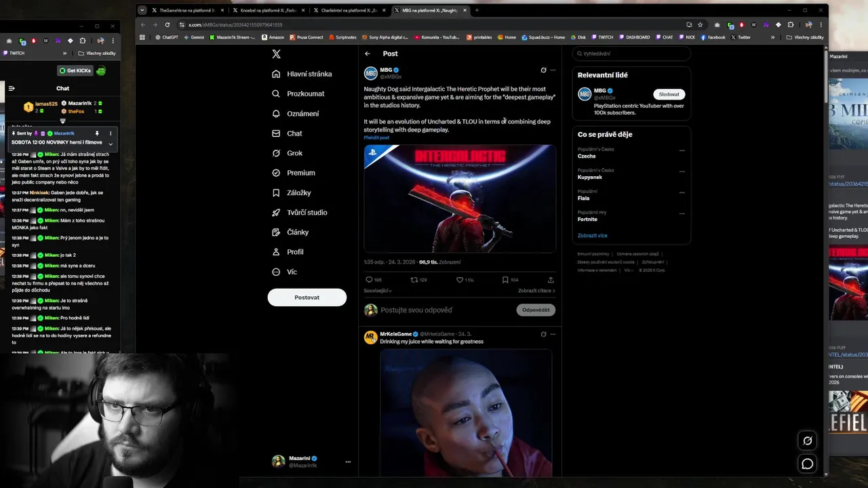
Task: Open options for the Fortnite trend
Action: [682, 213]
